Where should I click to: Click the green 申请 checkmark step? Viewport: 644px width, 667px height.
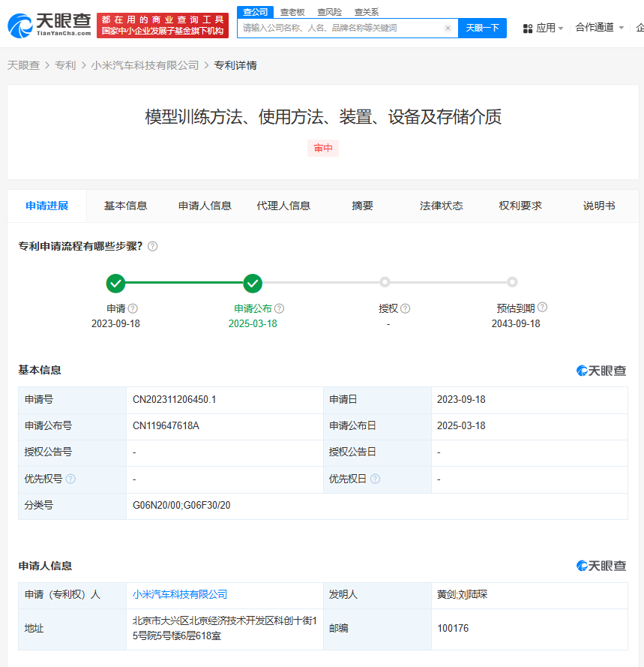115,283
